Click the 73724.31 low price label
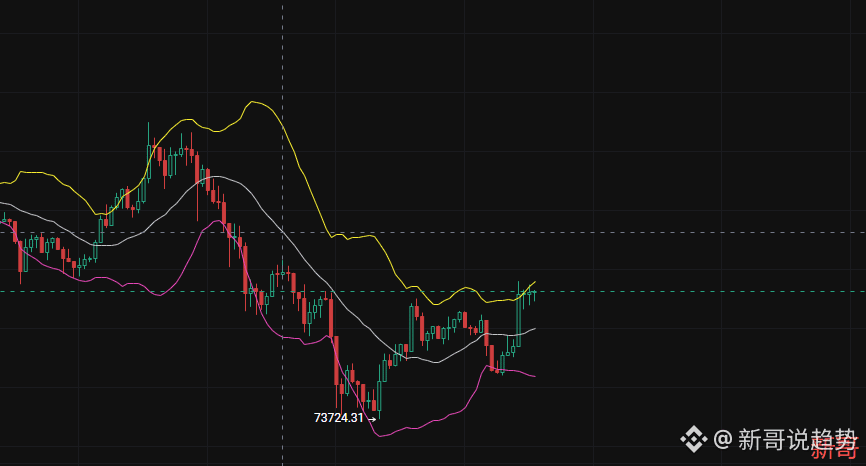This screenshot has height=466, width=866. tap(339, 418)
